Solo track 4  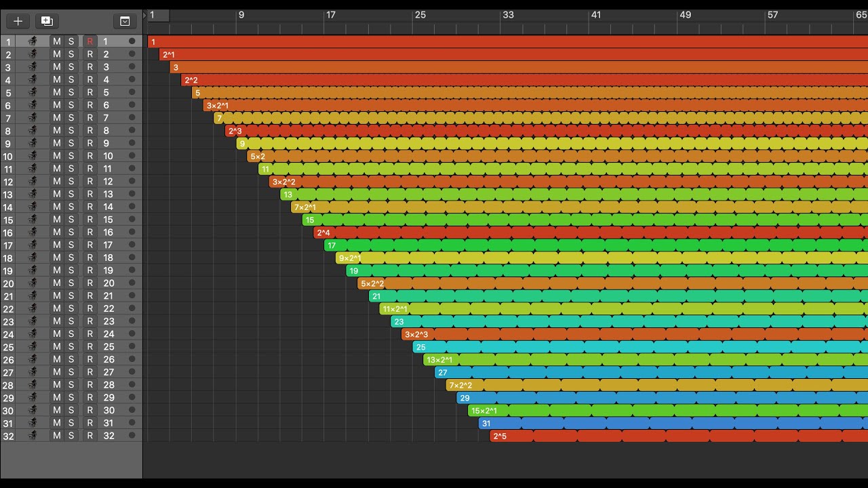click(x=71, y=79)
